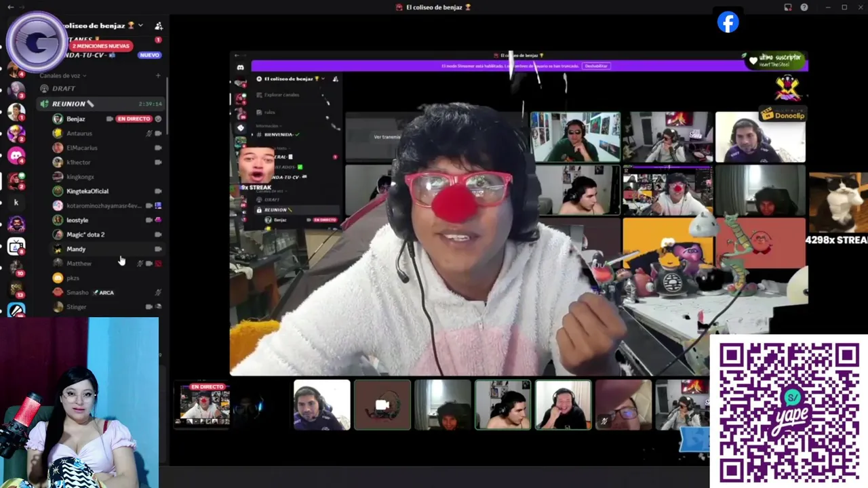Image resolution: width=868 pixels, height=488 pixels.
Task: Select user Antaurus in the voice list
Action: pyautogui.click(x=79, y=134)
